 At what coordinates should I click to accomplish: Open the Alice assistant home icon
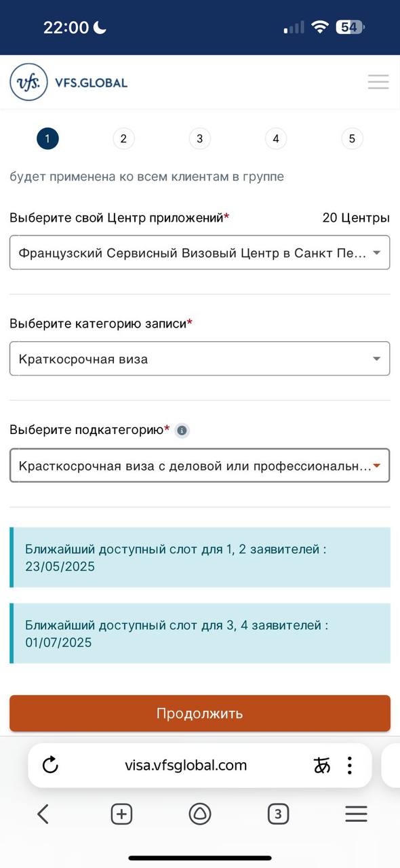(x=200, y=814)
